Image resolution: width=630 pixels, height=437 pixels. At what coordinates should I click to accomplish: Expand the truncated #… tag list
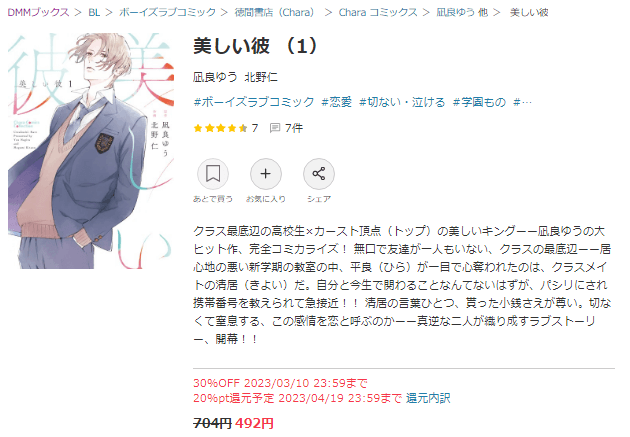click(522, 102)
